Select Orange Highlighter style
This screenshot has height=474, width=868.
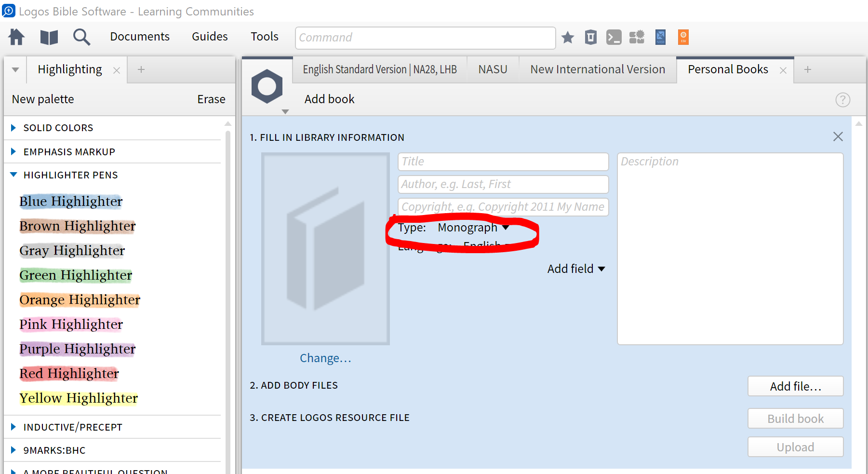coord(80,299)
